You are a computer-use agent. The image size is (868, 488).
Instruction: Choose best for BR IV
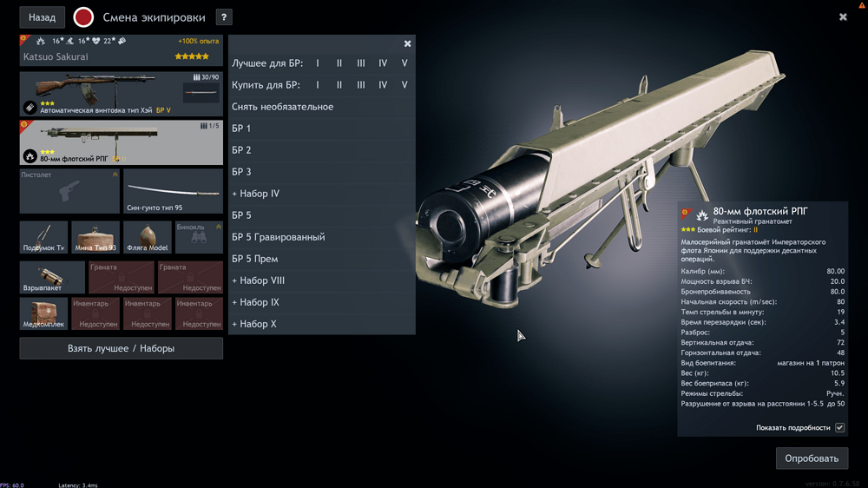click(383, 63)
